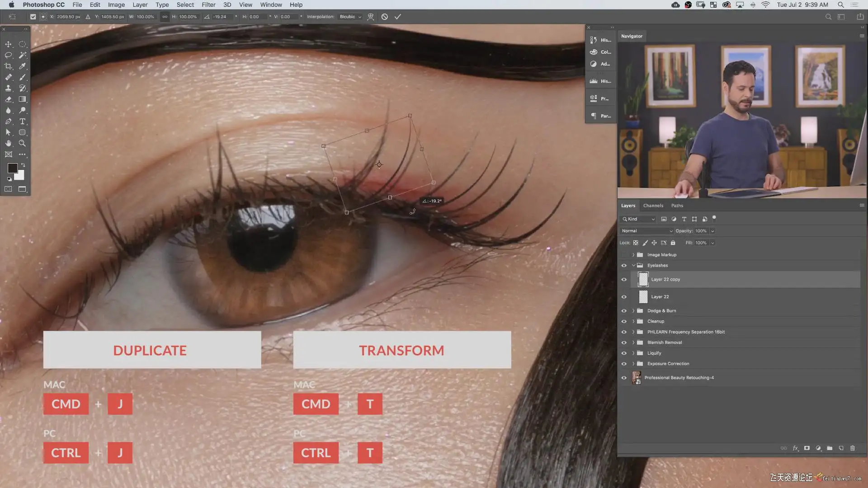Select the Dodge tool

pos(22,110)
